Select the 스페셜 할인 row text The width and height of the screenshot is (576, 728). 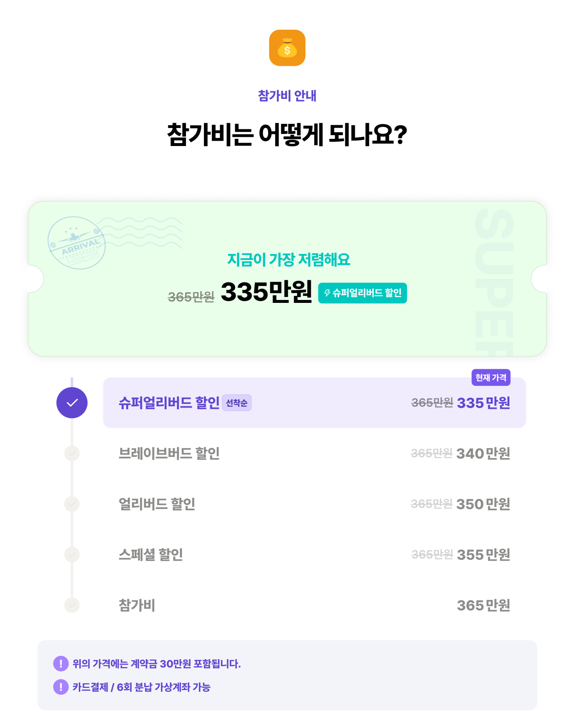click(x=151, y=555)
